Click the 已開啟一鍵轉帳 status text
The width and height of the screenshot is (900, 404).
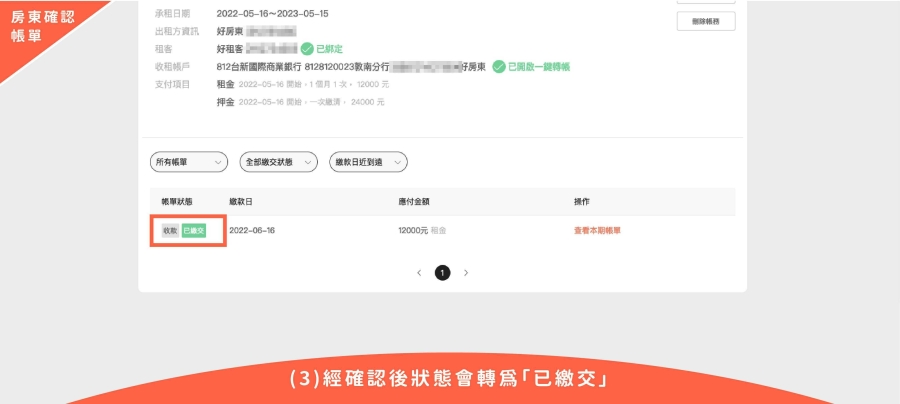click(x=539, y=67)
